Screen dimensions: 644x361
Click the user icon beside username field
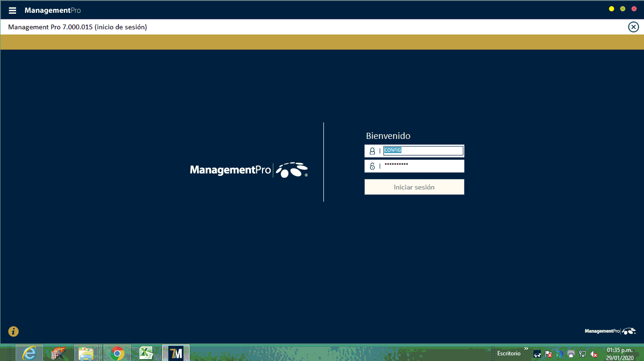click(372, 151)
